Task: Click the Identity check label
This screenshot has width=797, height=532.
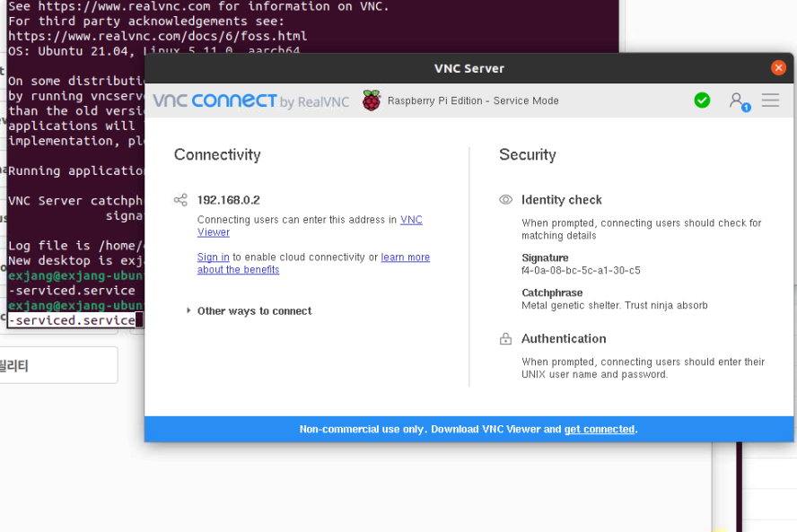Action: pos(562,200)
